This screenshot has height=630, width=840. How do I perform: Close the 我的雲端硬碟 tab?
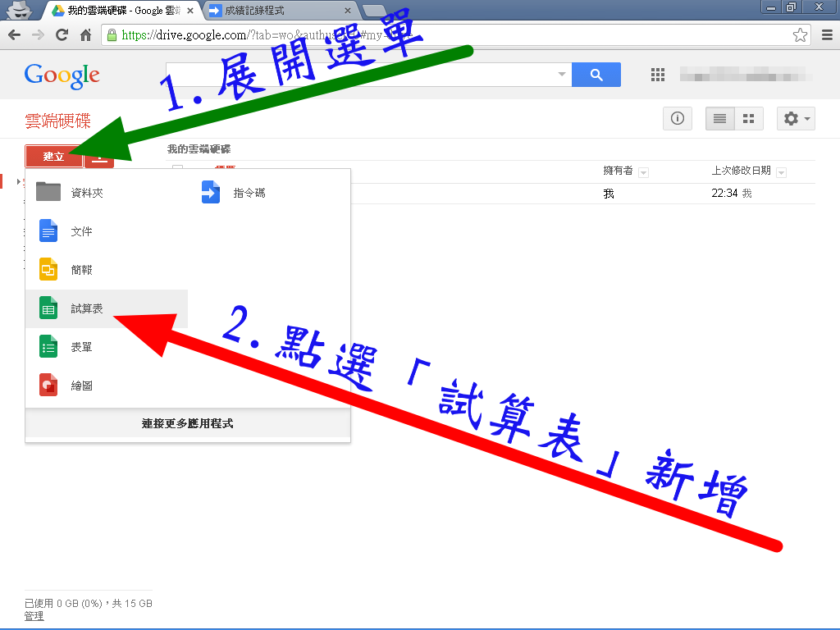point(190,10)
